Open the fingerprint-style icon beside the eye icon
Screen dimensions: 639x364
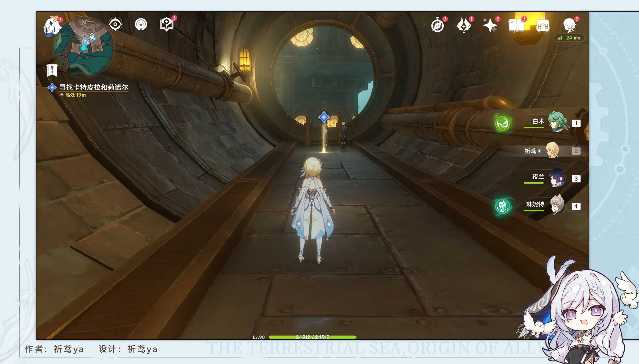point(141,25)
